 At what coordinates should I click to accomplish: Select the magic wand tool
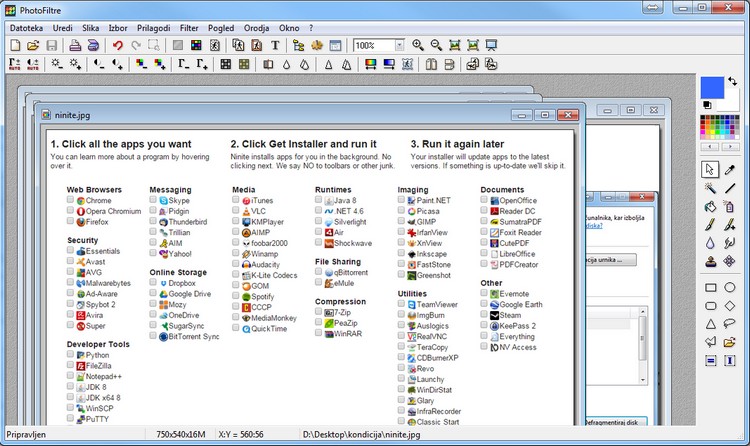[x=710, y=188]
